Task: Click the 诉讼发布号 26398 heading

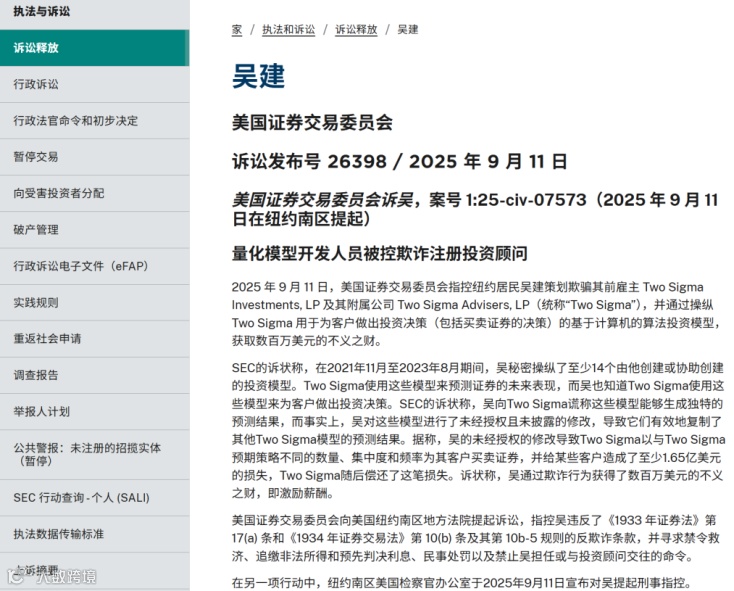Action: coord(400,162)
